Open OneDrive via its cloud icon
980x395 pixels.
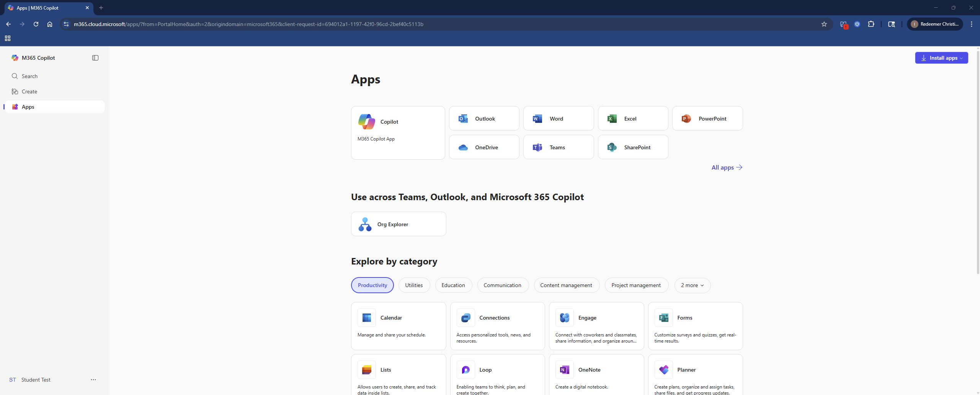pyautogui.click(x=463, y=147)
